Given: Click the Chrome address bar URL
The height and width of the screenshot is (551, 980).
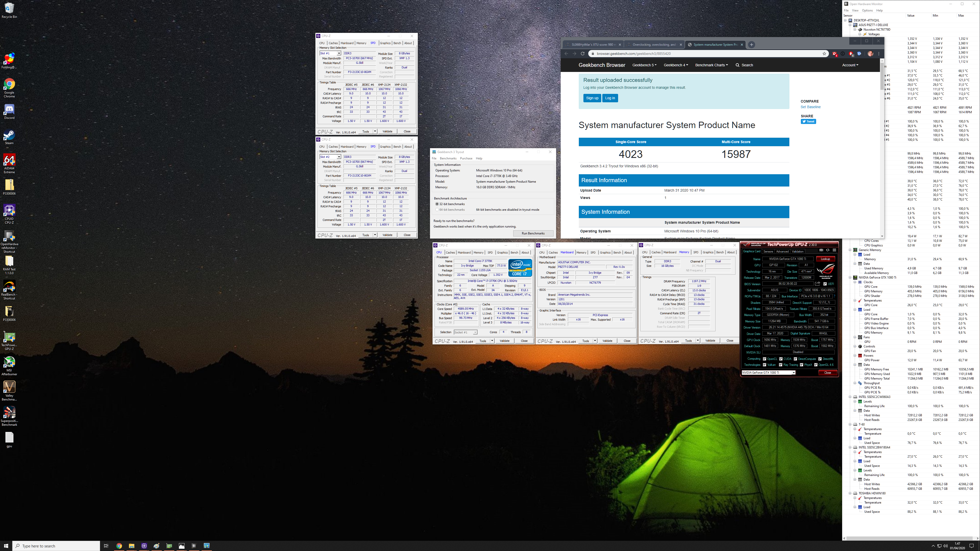Looking at the screenshot, I should (633, 54).
